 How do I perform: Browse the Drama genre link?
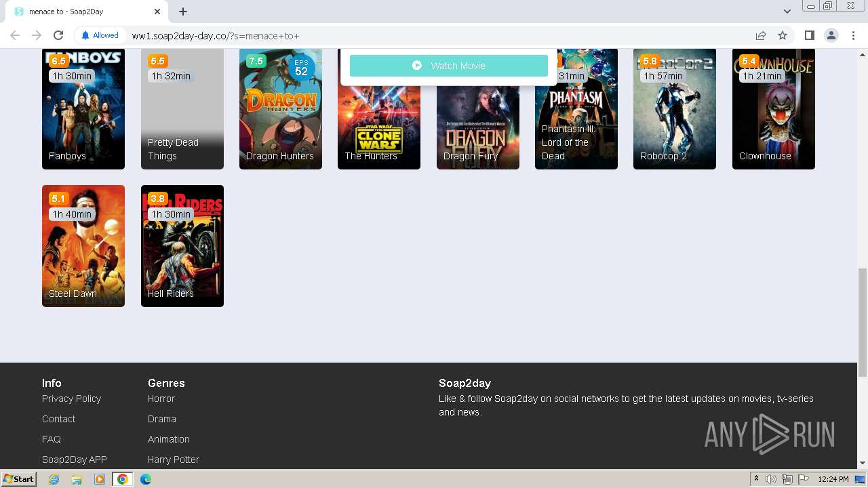tap(162, 419)
